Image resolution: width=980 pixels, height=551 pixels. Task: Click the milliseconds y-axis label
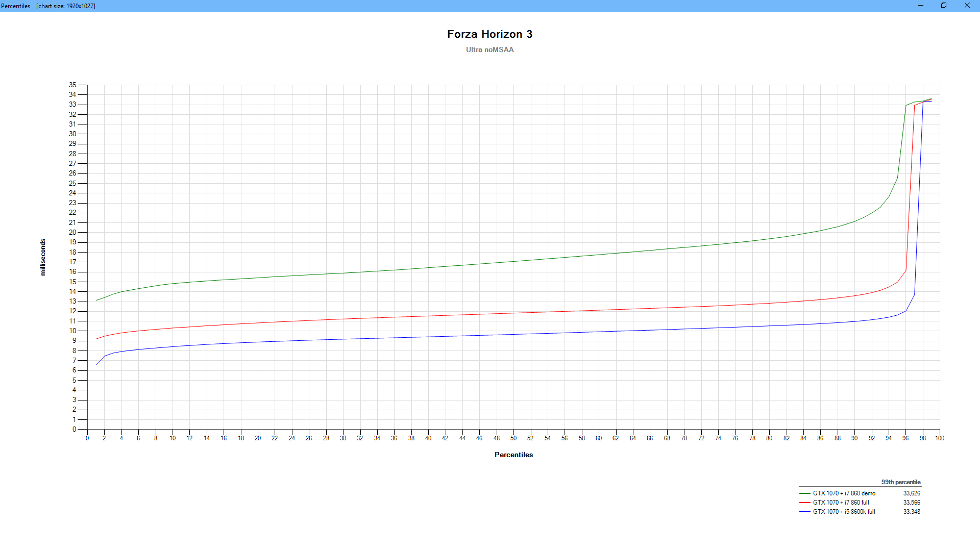point(43,257)
